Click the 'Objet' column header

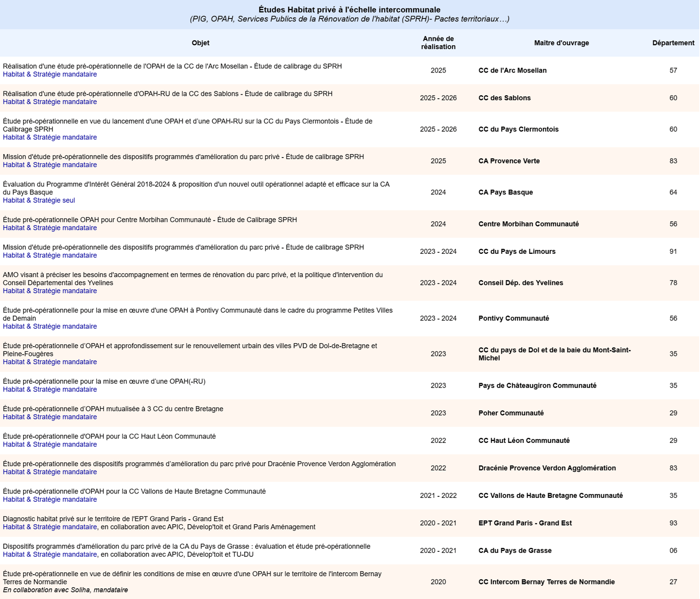click(200, 43)
